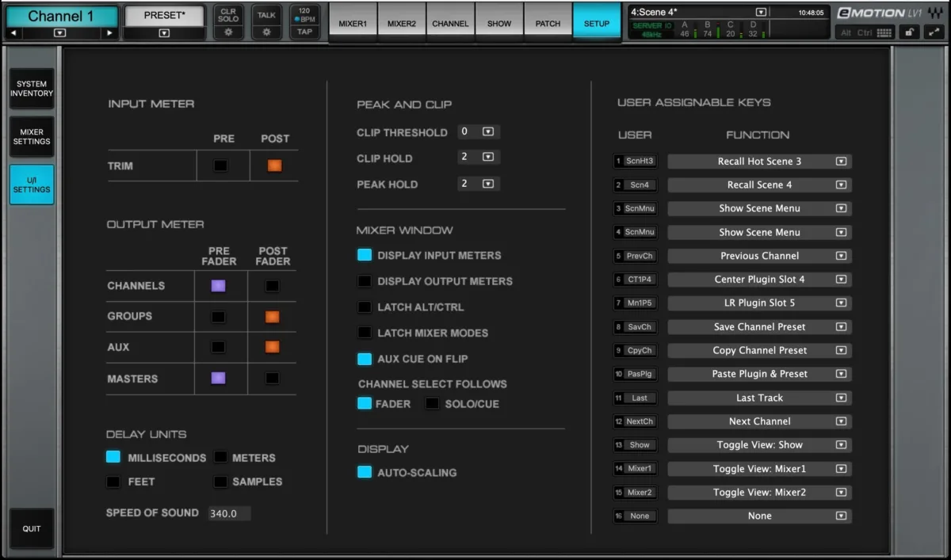Click the full-screen expand arrows icon
Image resolution: width=951 pixels, height=560 pixels.
[x=934, y=32]
